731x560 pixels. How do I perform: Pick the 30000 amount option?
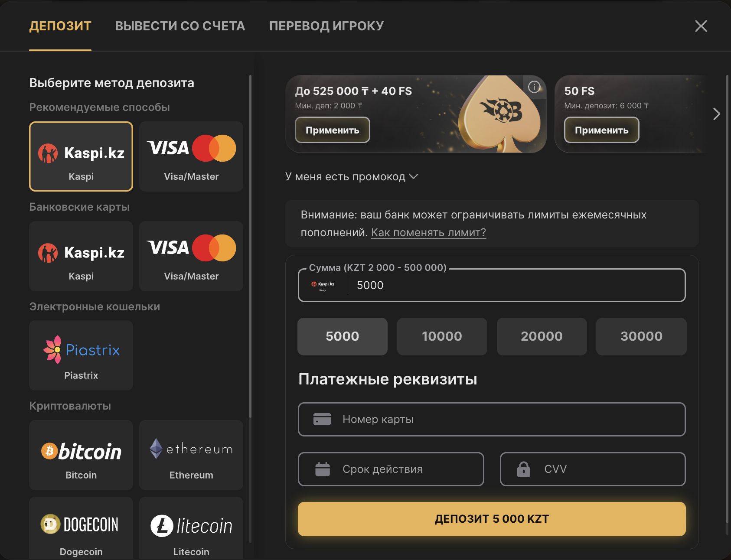641,336
